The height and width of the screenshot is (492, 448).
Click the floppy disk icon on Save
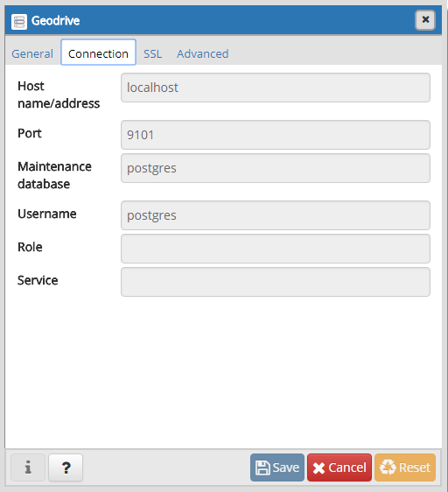click(262, 467)
